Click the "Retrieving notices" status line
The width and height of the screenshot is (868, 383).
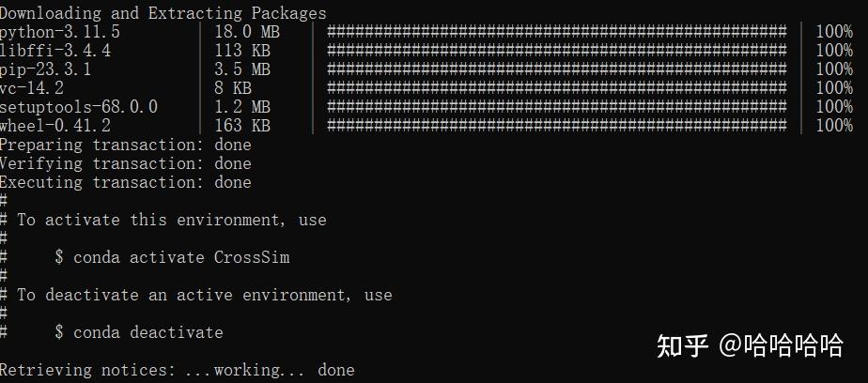[178, 370]
